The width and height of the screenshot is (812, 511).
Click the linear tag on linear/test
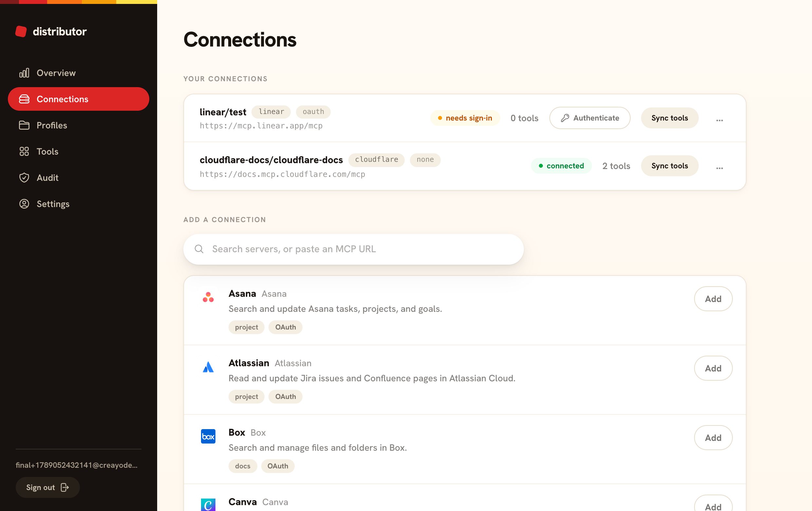tap(271, 112)
